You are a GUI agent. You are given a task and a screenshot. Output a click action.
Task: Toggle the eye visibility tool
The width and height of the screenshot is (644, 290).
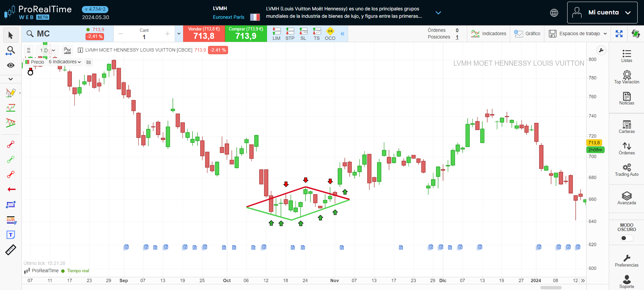click(11, 65)
